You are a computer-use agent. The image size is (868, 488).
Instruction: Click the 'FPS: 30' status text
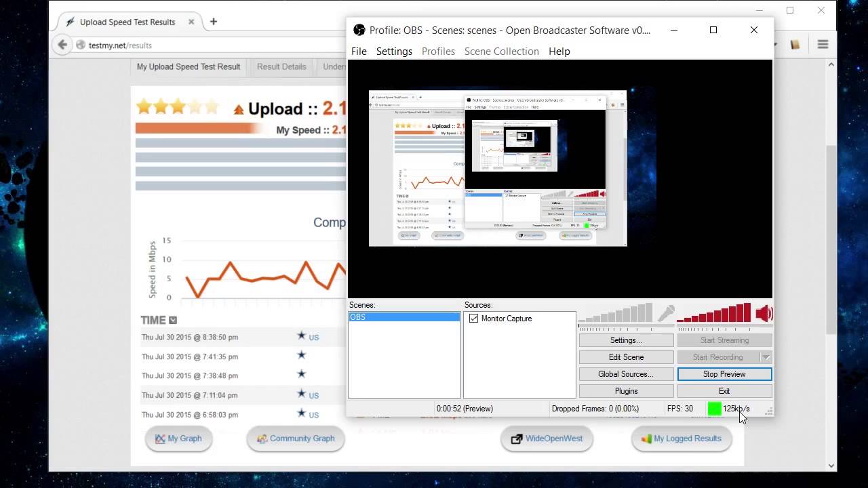pyautogui.click(x=680, y=409)
